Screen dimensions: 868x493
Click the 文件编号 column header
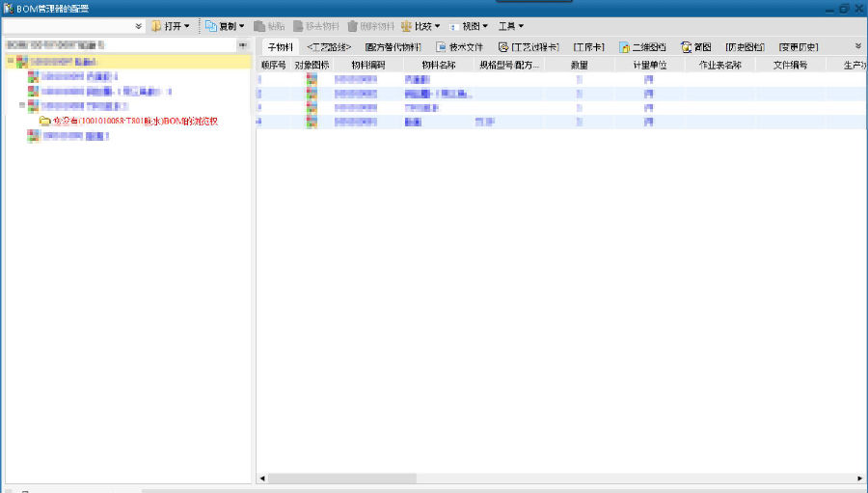click(x=790, y=65)
